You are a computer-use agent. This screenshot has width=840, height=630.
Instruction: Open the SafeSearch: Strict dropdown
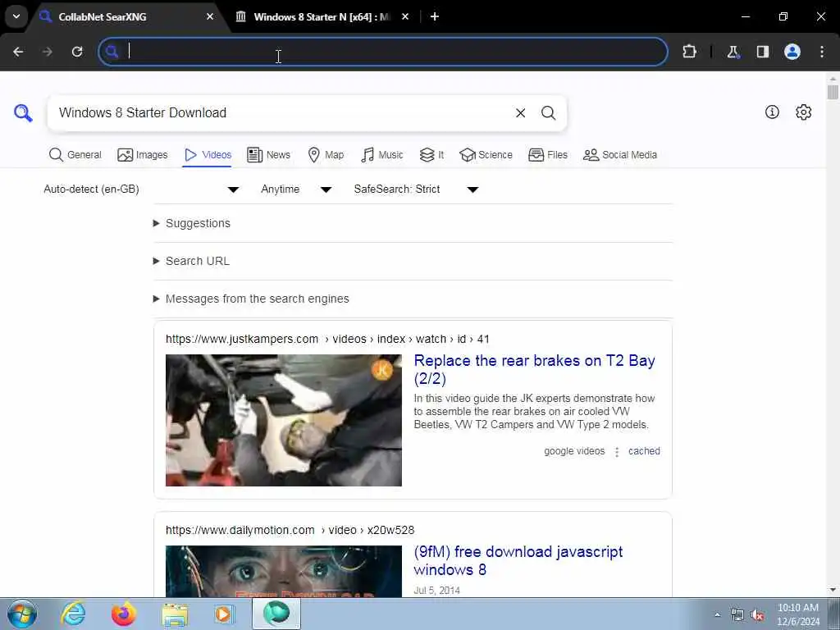(416, 189)
